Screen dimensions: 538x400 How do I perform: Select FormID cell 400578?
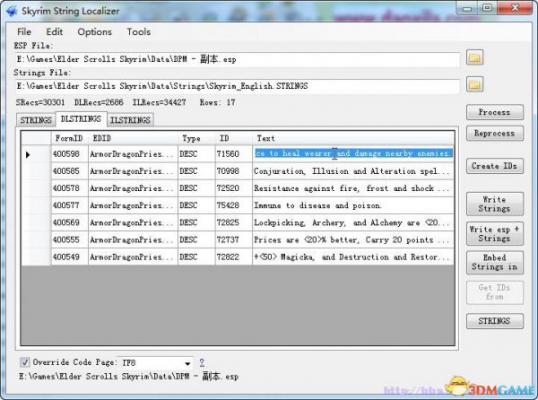(x=70, y=188)
